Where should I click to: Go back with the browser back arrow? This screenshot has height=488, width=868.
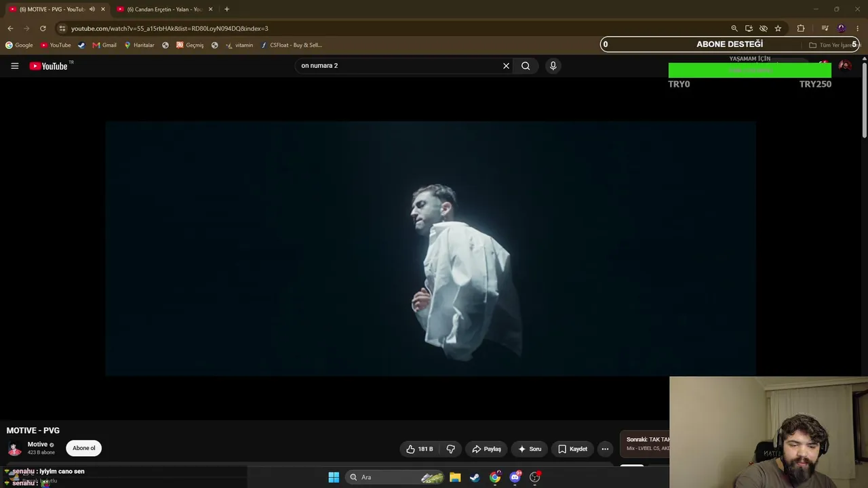click(x=10, y=28)
